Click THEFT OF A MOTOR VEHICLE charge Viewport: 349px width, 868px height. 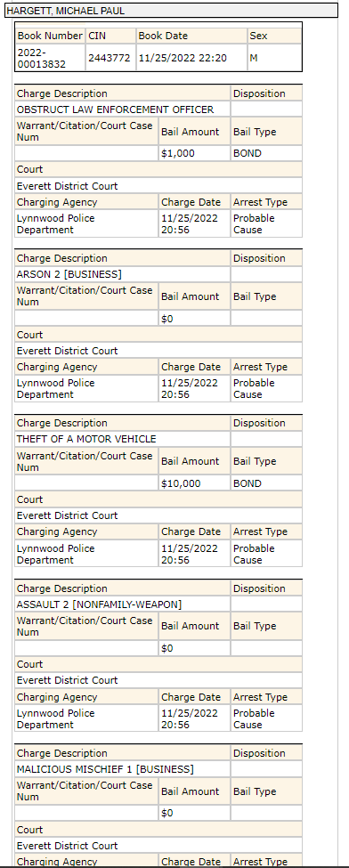coord(86,439)
